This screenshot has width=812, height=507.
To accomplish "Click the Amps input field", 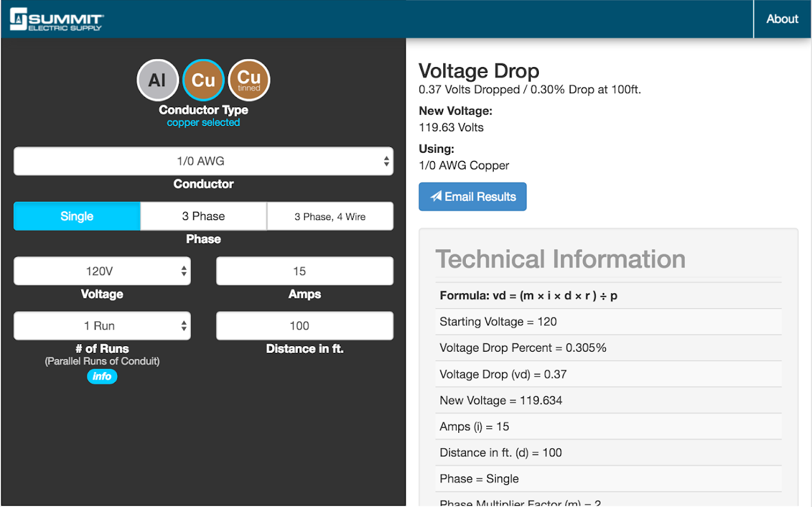I will 305,271.
